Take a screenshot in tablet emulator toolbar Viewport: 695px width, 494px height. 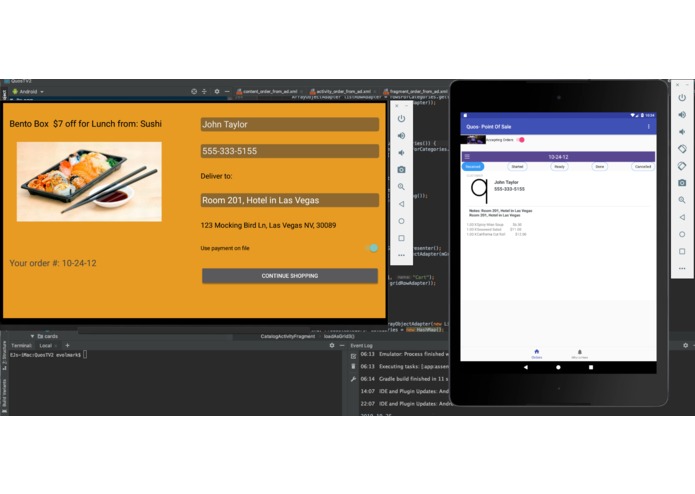(x=682, y=183)
